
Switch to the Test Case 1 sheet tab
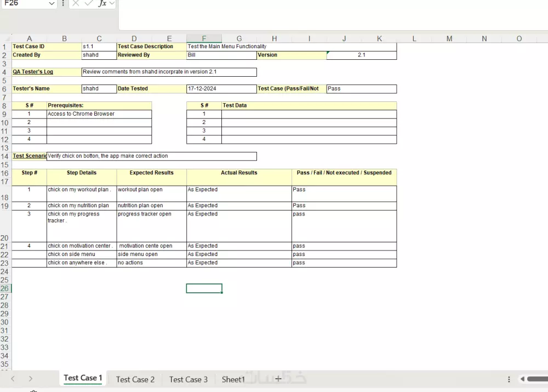point(83,378)
